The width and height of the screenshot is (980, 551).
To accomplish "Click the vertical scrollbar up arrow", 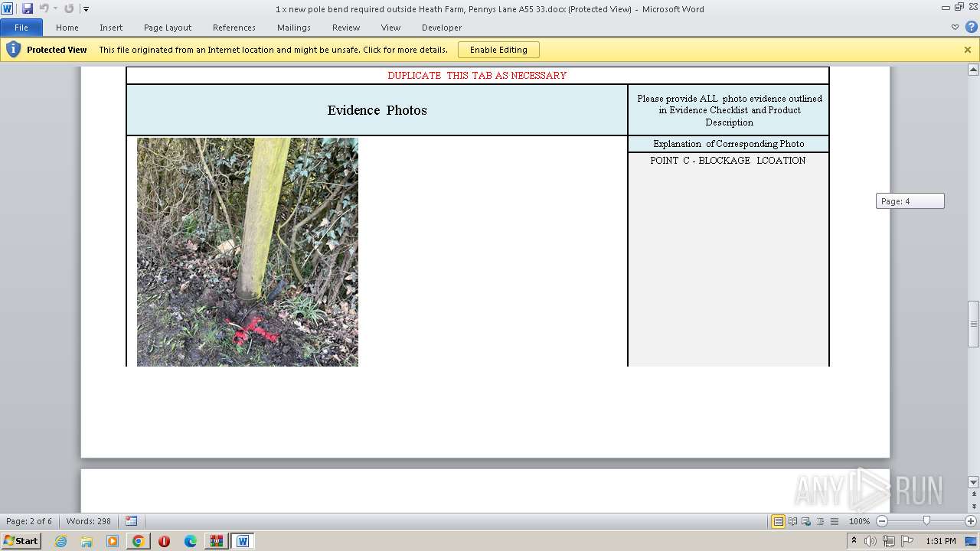I will point(973,70).
